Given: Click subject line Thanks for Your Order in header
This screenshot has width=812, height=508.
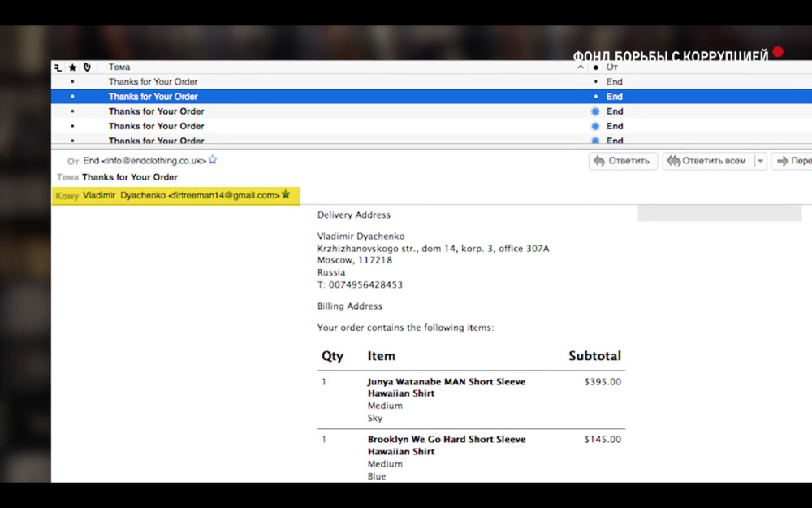Looking at the screenshot, I should 129,177.
